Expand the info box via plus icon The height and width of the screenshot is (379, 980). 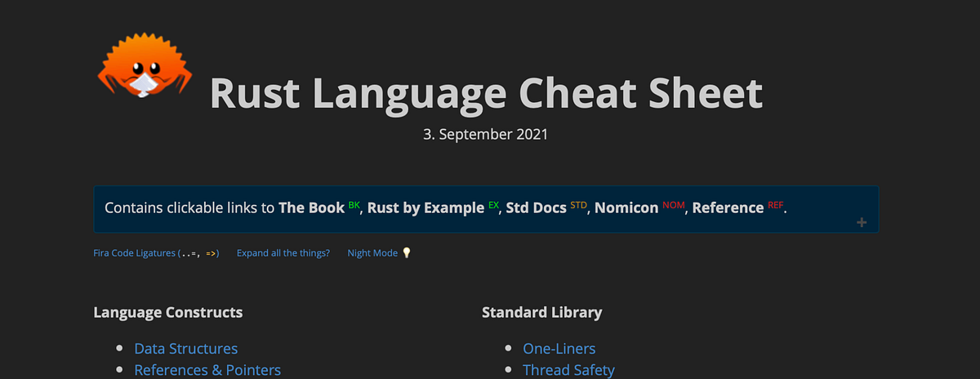click(x=861, y=222)
